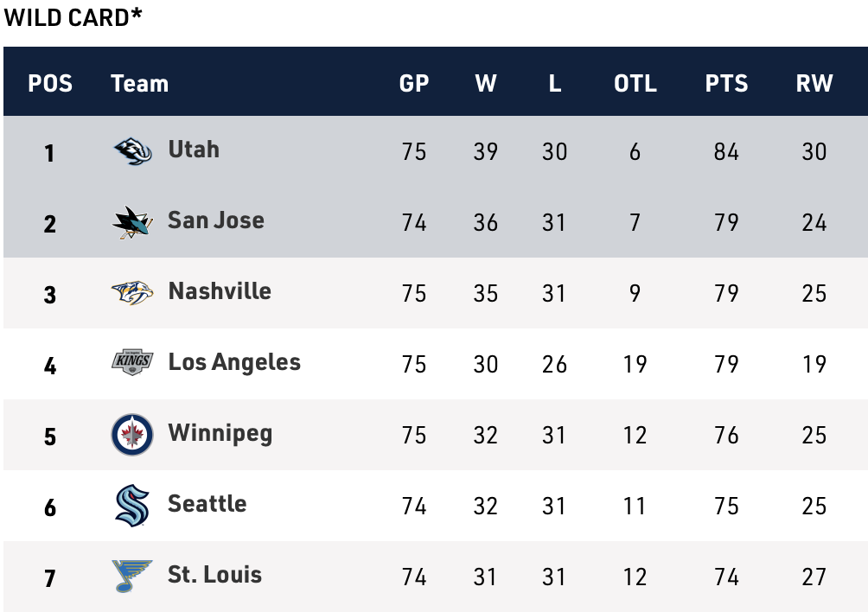Image resolution: width=868 pixels, height=612 pixels.
Task: Click the San Jose Sharks logo
Action: pyautogui.click(x=132, y=222)
